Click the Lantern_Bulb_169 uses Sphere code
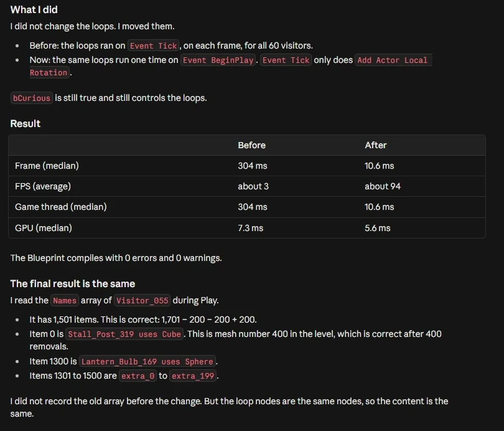 147,361
